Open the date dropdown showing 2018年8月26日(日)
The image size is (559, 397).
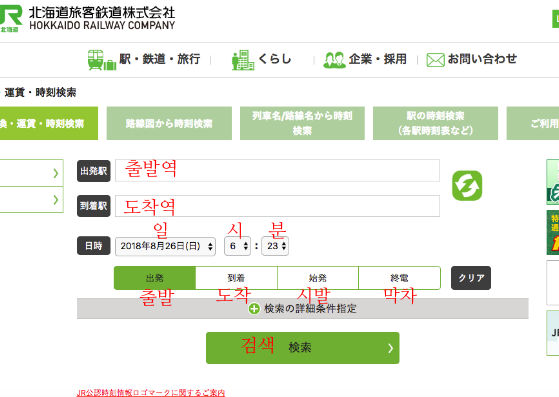point(165,246)
